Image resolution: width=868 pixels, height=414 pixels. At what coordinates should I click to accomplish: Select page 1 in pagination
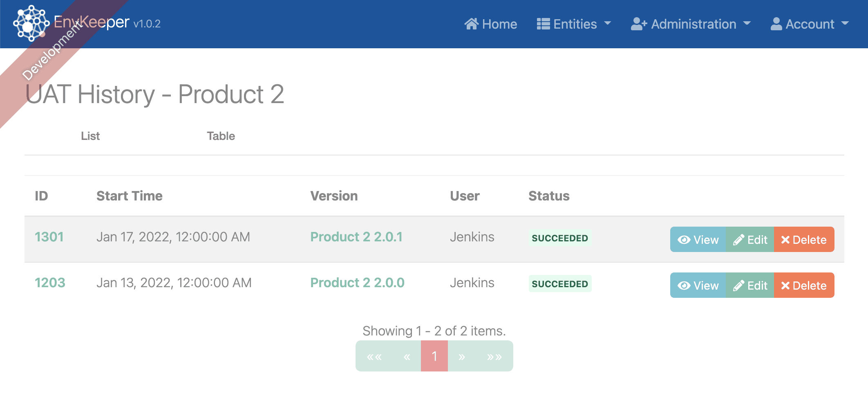click(434, 356)
